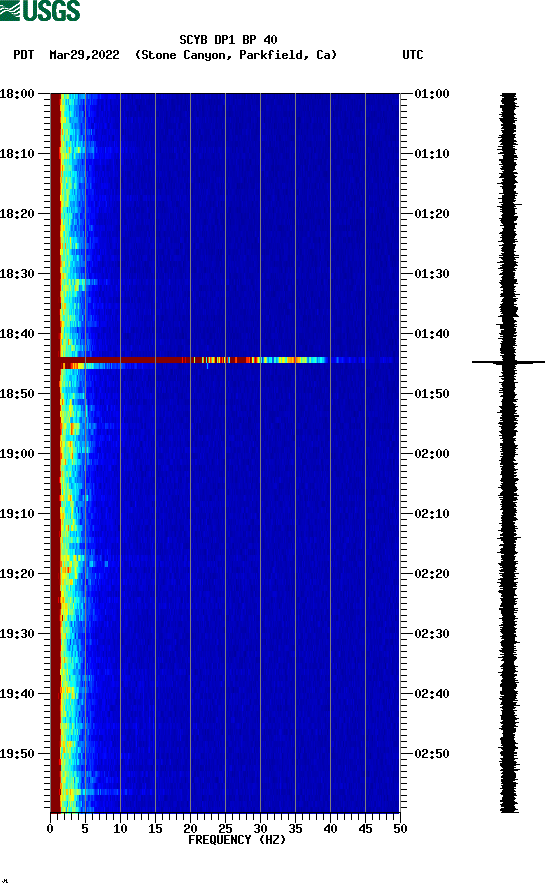Click the 01:00 UTC time label
552x892 pixels.
pos(432,94)
